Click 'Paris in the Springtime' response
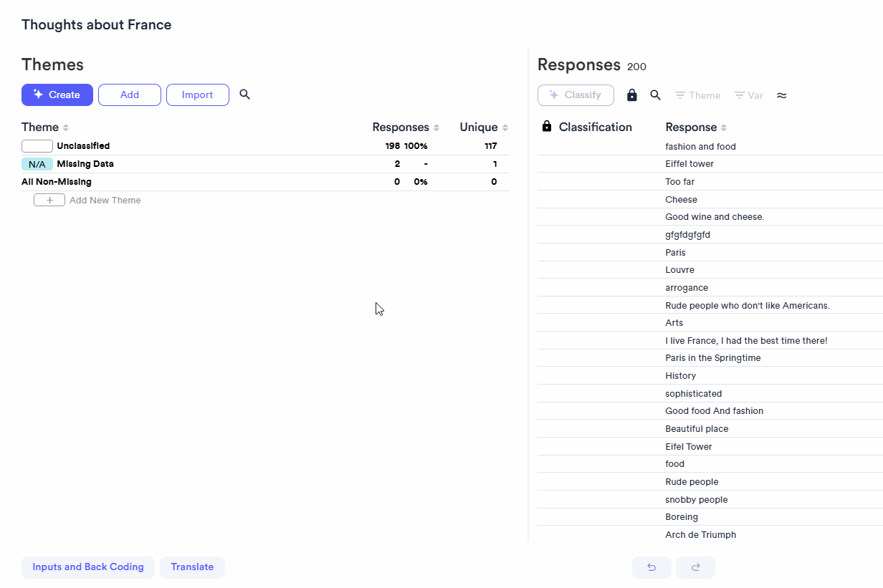The width and height of the screenshot is (883, 588). point(713,358)
